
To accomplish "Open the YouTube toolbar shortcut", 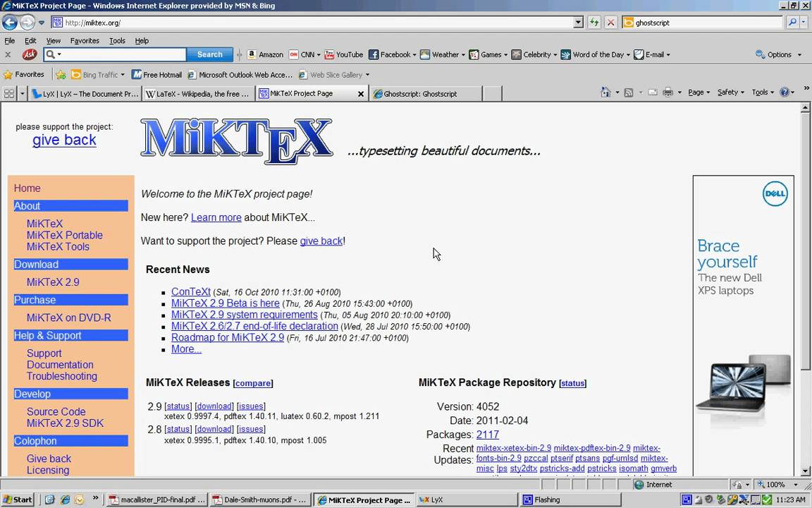I will 344,54.
